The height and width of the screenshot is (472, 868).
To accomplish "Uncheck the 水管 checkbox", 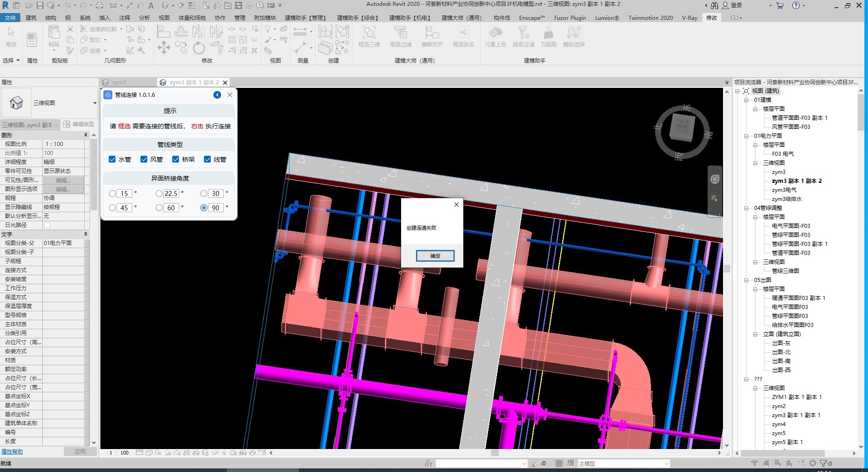I will [x=112, y=159].
